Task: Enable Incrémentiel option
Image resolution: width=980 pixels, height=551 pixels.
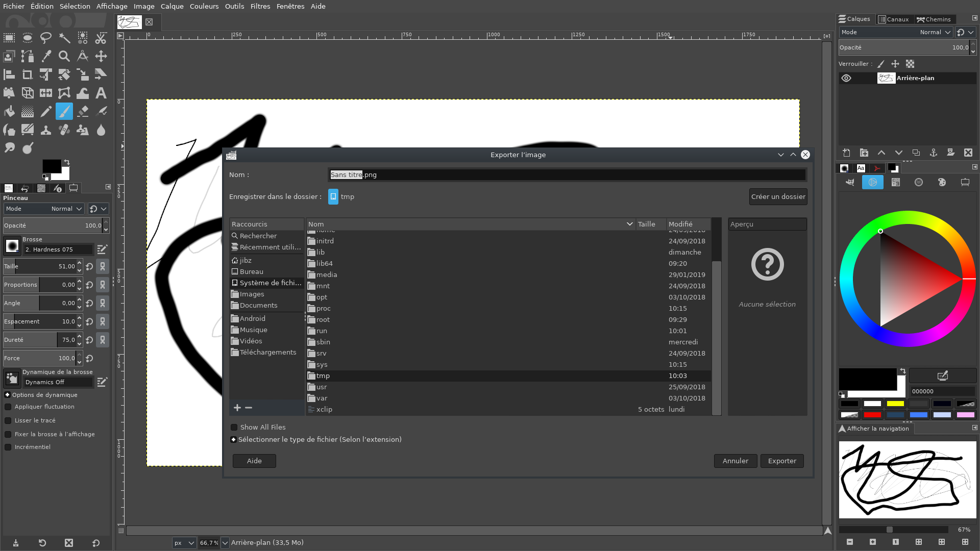Action: (x=8, y=447)
